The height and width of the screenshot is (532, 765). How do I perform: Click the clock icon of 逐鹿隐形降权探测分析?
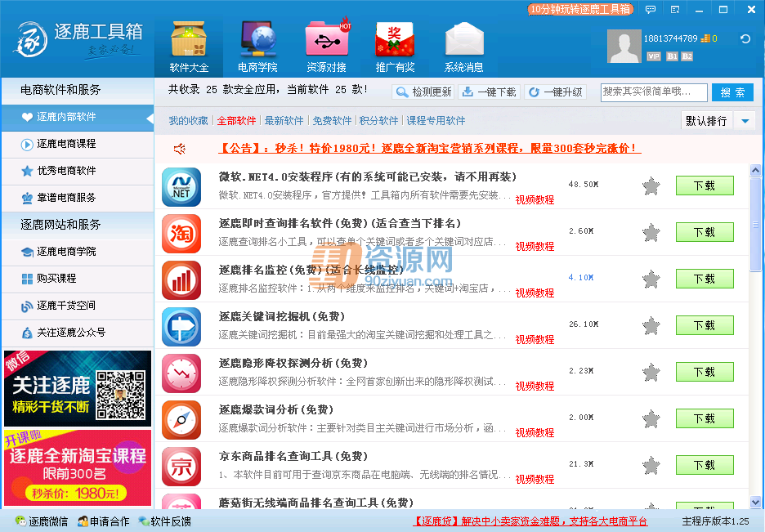(x=181, y=373)
